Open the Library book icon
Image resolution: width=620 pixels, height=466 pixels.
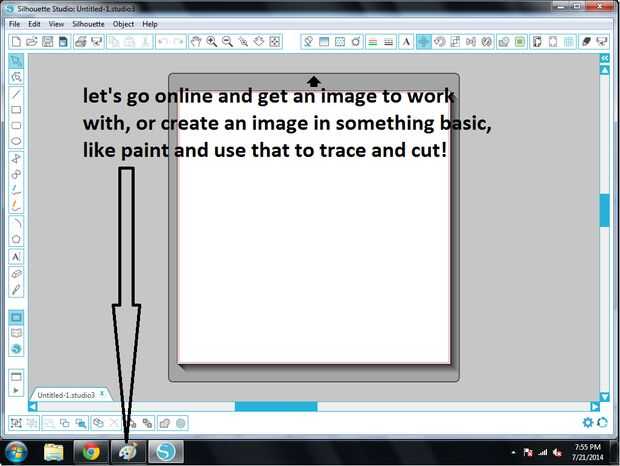16,333
